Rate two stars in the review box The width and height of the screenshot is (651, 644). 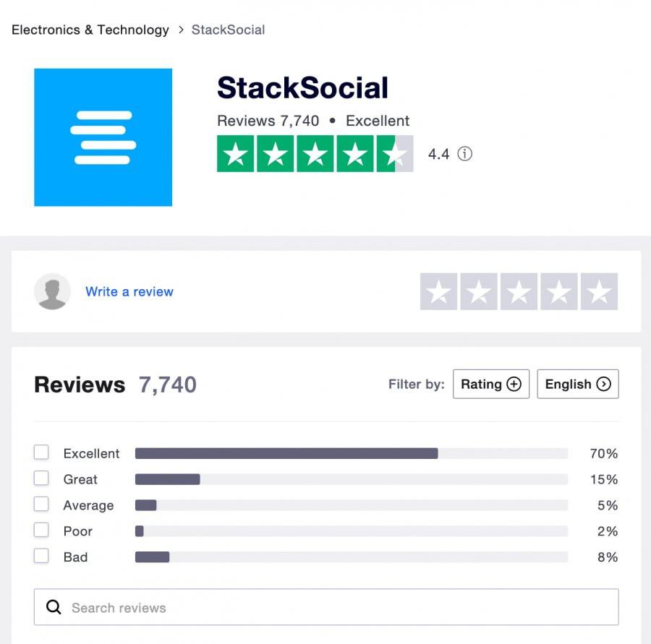tap(479, 291)
